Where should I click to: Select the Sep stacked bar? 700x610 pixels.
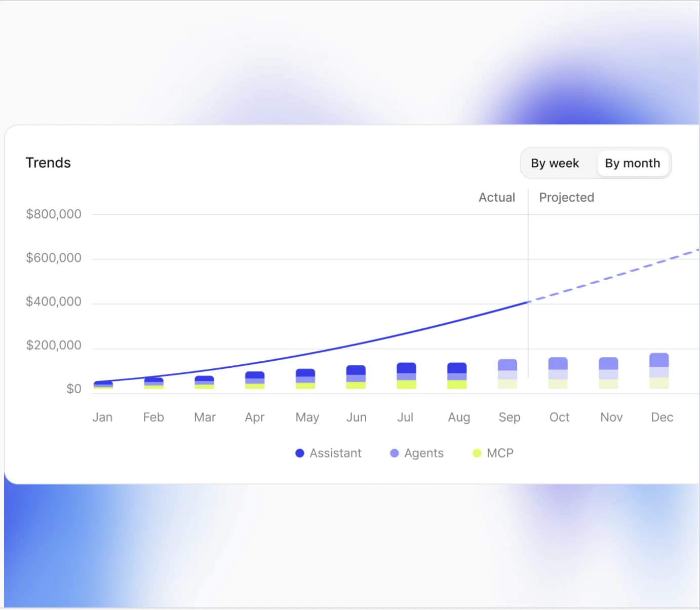pos(508,374)
